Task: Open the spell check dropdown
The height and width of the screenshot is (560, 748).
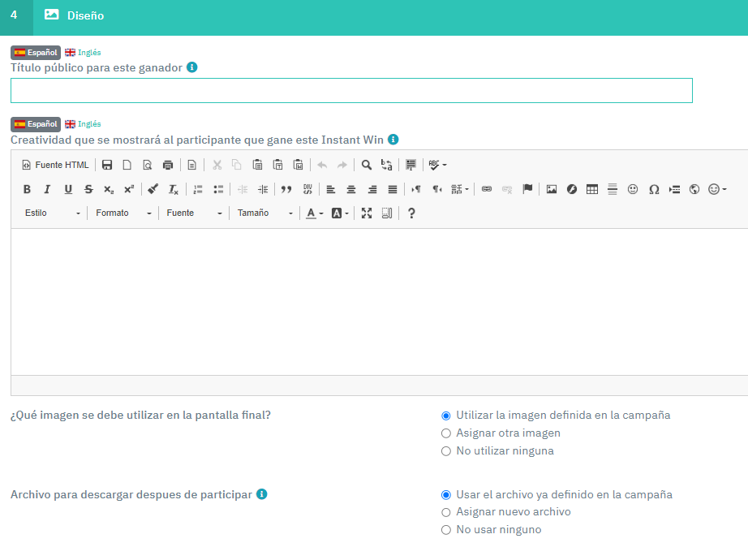Action: (x=437, y=166)
